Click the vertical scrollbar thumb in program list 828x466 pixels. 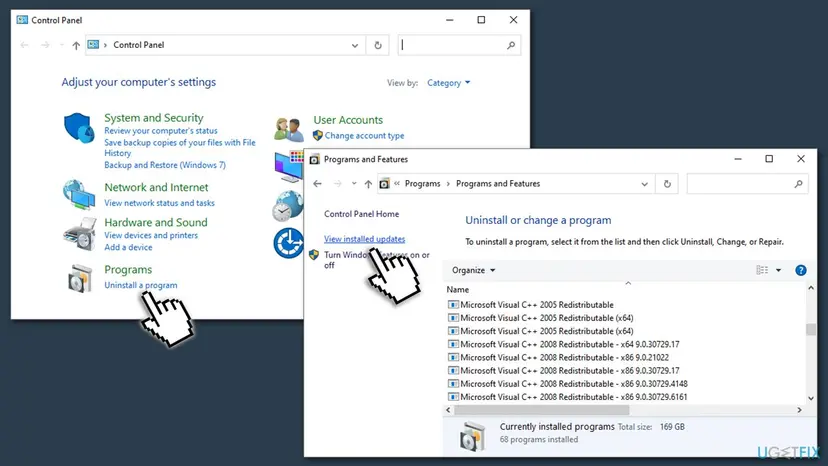pos(811,329)
